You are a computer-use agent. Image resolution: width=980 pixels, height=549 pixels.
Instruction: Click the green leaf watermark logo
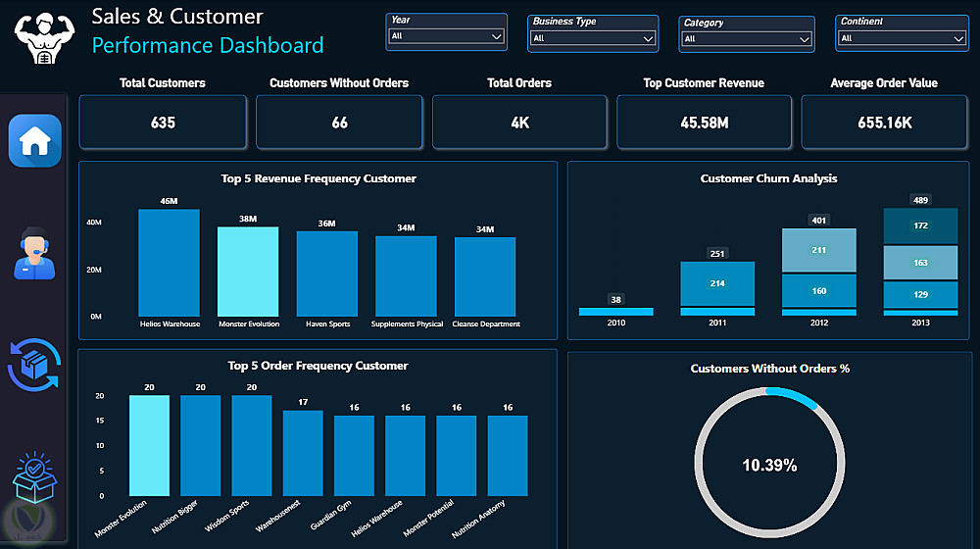[x=28, y=521]
